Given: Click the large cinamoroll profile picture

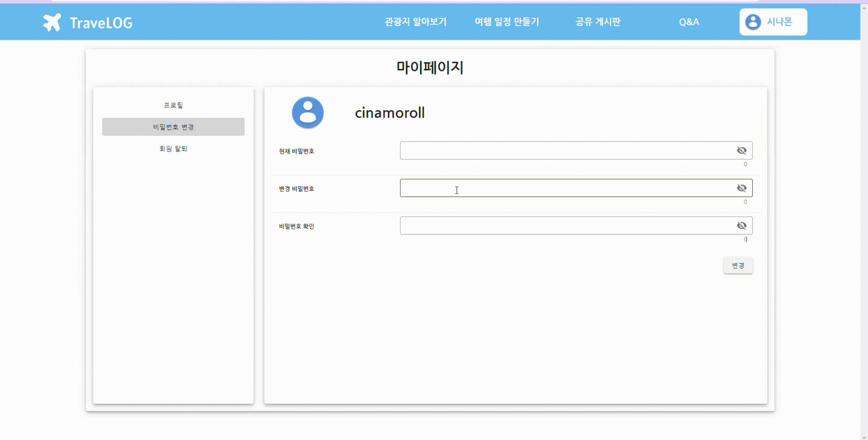Looking at the screenshot, I should pos(308,113).
